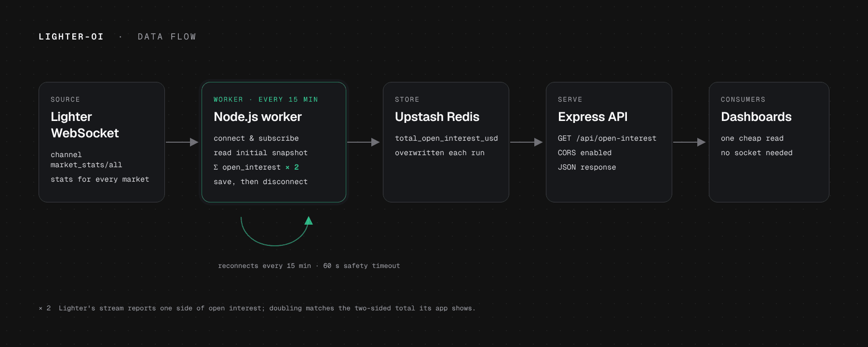Select the "read initial snapshot" line
This screenshot has height=347, width=868.
pos(260,153)
